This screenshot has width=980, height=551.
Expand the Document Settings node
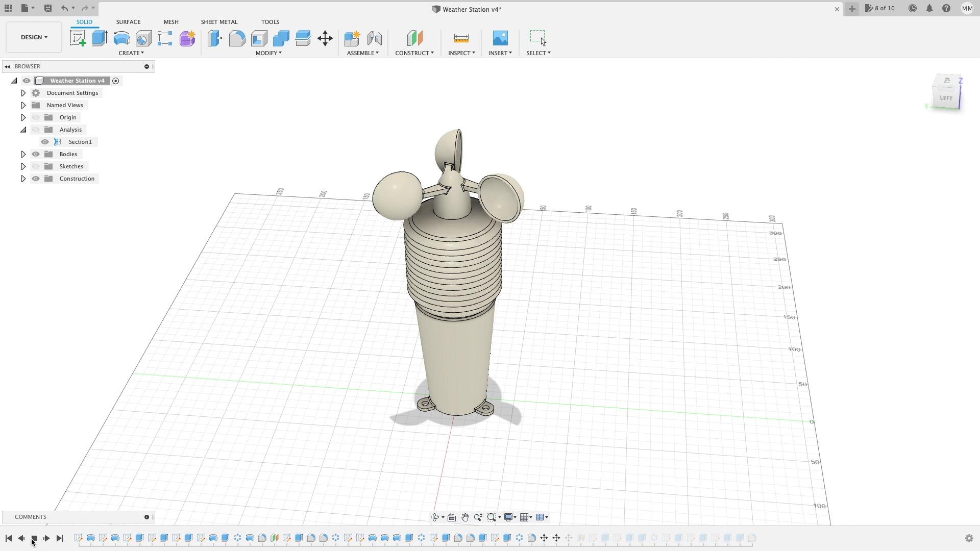23,92
